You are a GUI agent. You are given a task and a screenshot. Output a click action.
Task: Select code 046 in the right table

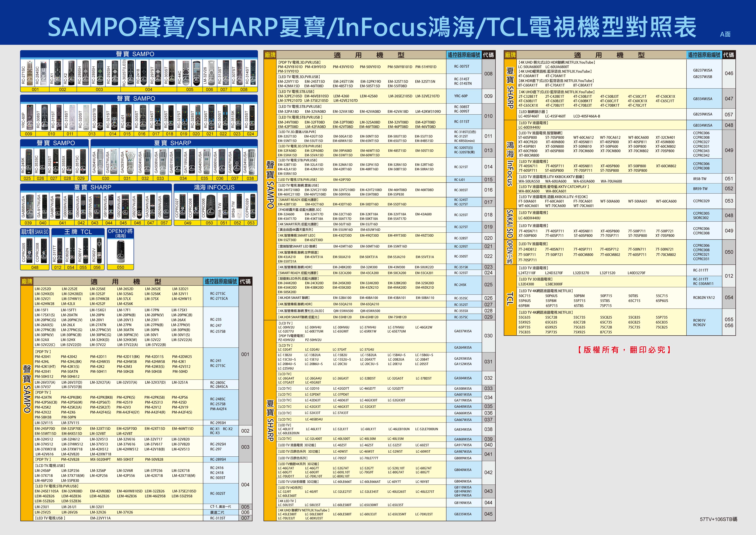tap(729, 73)
